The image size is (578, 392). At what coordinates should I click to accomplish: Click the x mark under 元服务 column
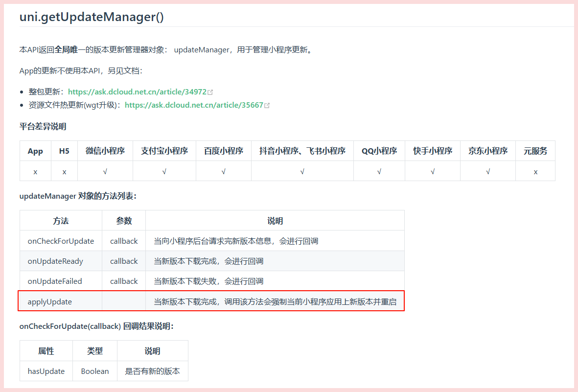pos(535,172)
